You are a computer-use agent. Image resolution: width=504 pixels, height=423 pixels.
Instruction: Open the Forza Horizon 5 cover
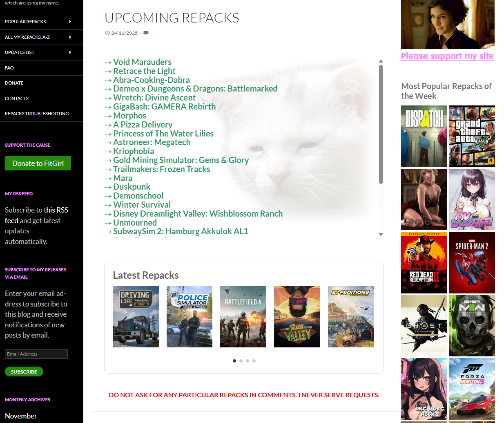[472, 389]
